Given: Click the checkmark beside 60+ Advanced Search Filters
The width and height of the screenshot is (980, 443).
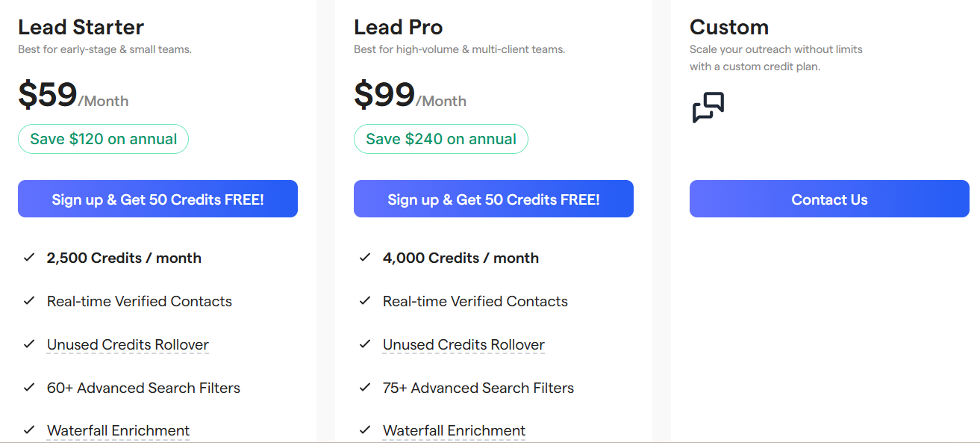Looking at the screenshot, I should coord(28,387).
